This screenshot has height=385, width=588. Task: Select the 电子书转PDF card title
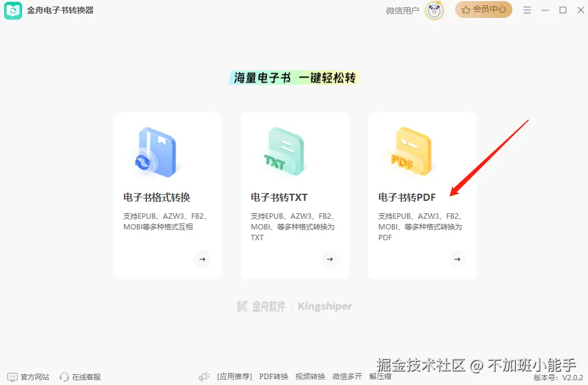click(x=407, y=197)
